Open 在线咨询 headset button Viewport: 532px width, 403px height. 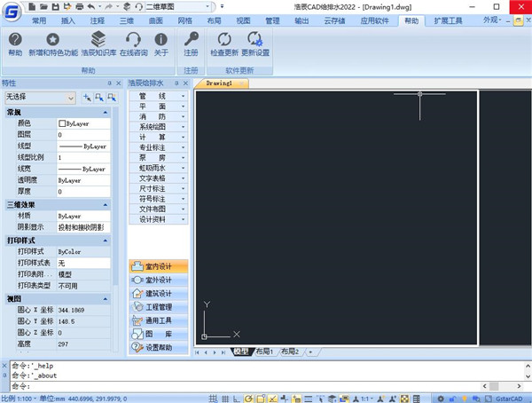[x=133, y=44]
